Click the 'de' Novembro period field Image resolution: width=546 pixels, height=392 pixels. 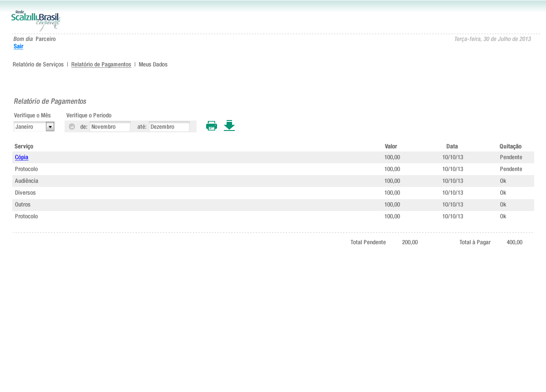[110, 126]
